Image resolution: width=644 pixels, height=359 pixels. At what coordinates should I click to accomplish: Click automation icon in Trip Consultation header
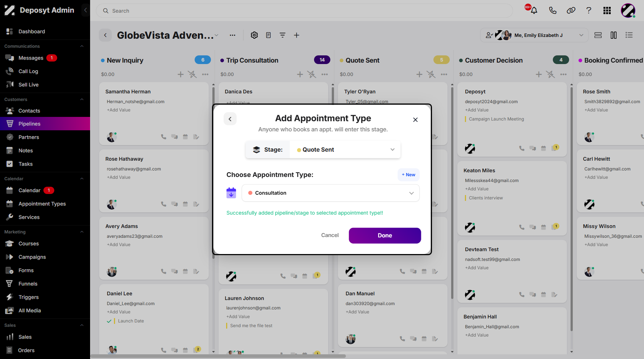[x=312, y=74]
